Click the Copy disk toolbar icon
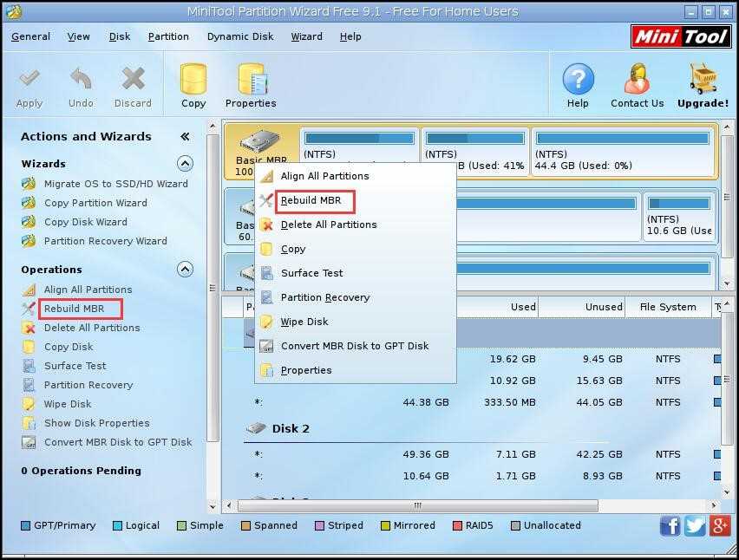 pyautogui.click(x=193, y=79)
